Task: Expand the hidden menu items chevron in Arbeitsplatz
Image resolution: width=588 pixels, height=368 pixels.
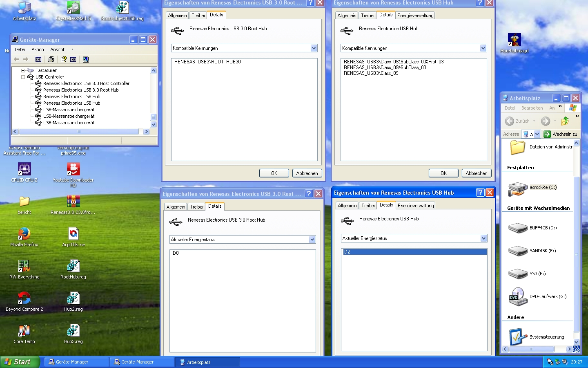Action: [x=560, y=106]
